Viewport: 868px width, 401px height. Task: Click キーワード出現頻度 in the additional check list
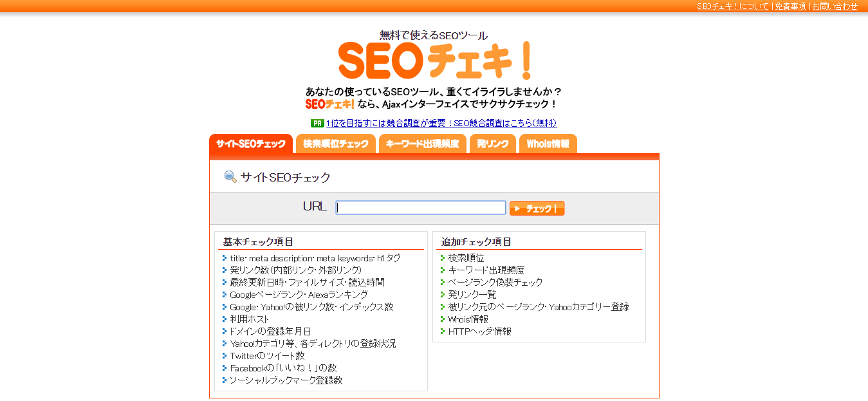pyautogui.click(x=486, y=270)
